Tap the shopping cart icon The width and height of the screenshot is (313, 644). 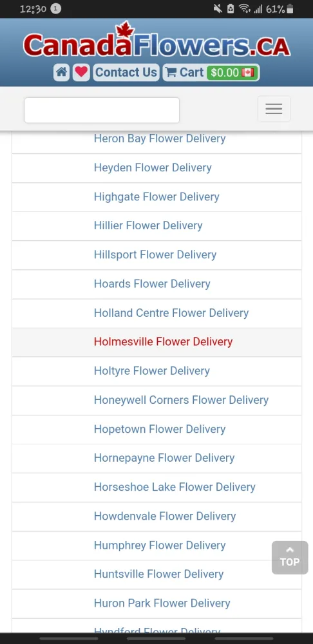(170, 73)
